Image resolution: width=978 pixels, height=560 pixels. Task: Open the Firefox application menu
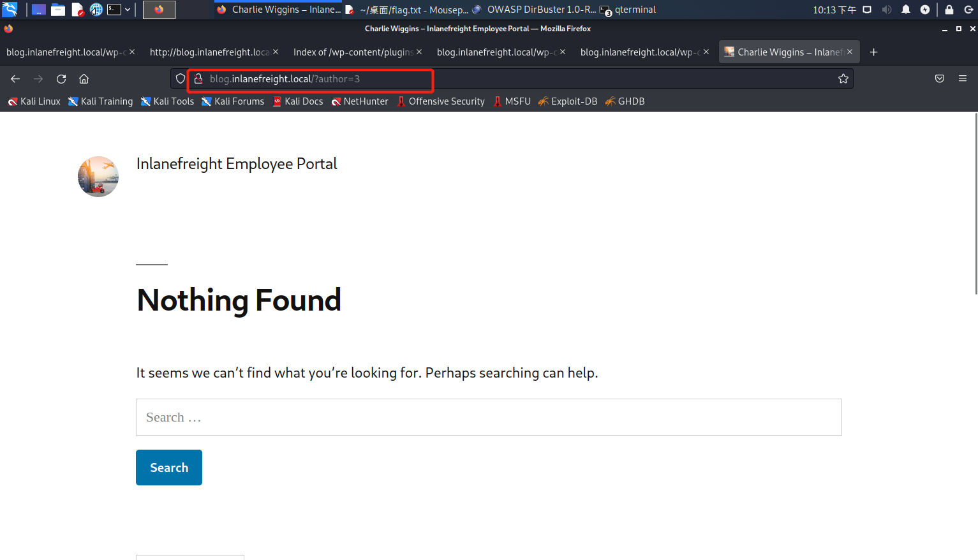point(963,79)
